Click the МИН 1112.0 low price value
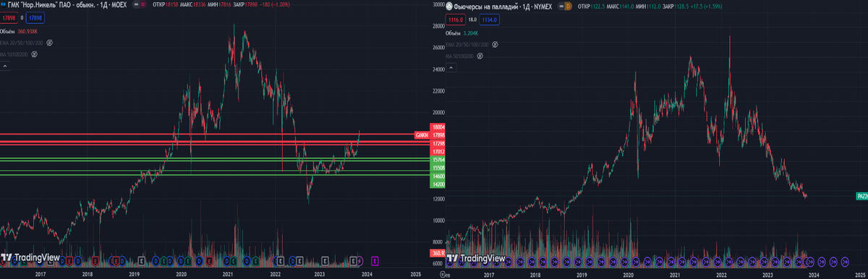This screenshot has height=279, width=868. [647, 7]
